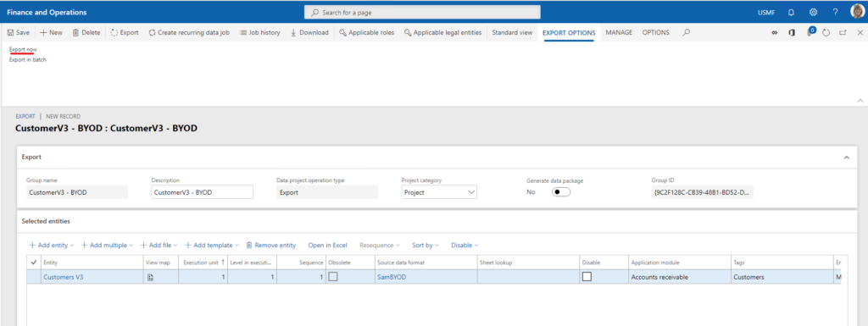
Task: Click the EXPORT breadcrumb link
Action: pyautogui.click(x=25, y=117)
